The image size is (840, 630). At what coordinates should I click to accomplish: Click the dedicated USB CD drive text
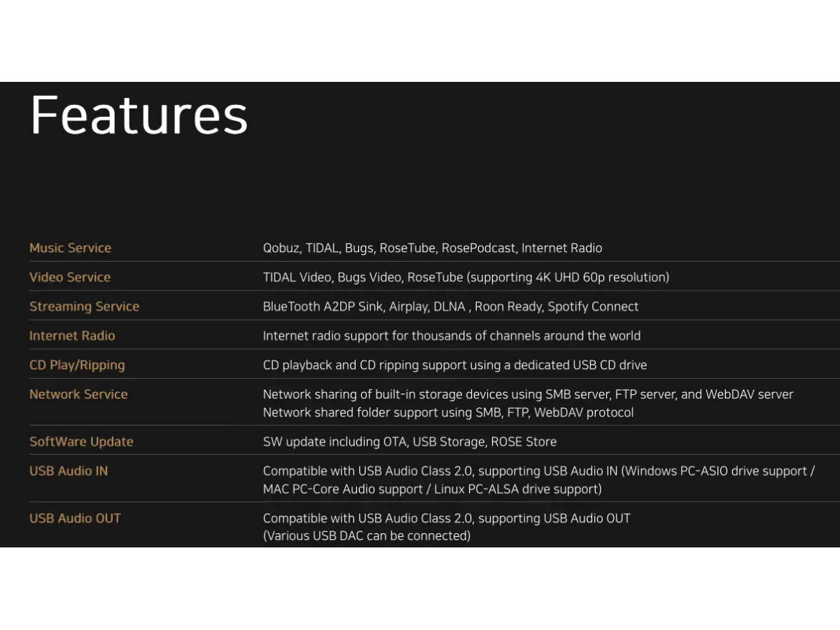point(455,365)
